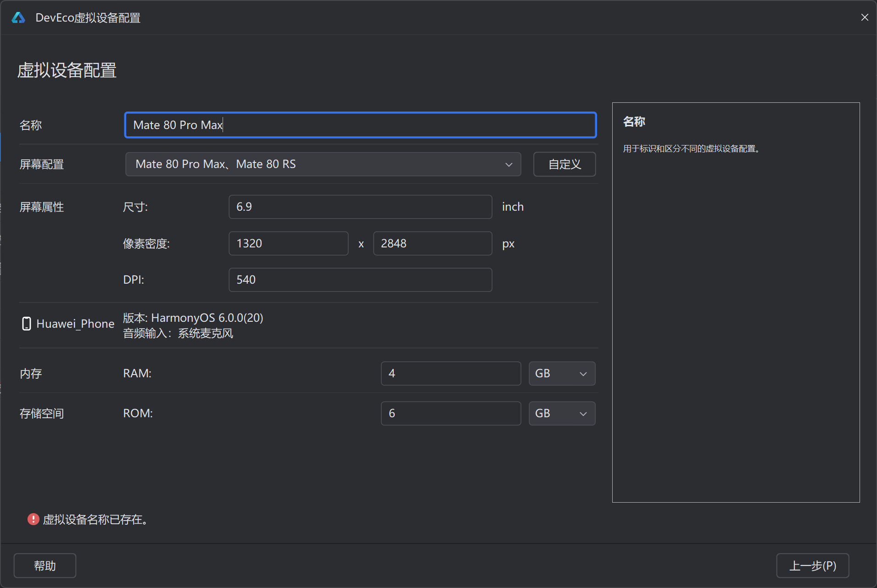This screenshot has height=588, width=877.
Task: Click the 音频输入：系统麦克风 text
Action: tap(178, 333)
